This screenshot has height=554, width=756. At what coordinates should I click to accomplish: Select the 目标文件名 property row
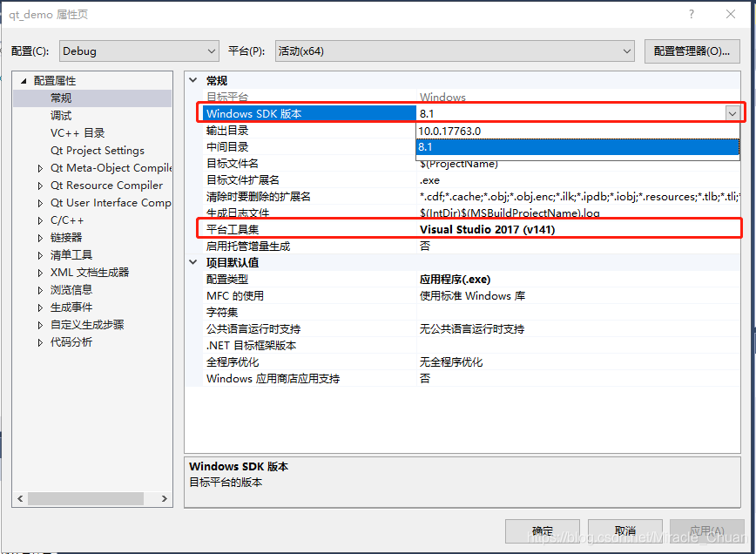(x=471, y=164)
